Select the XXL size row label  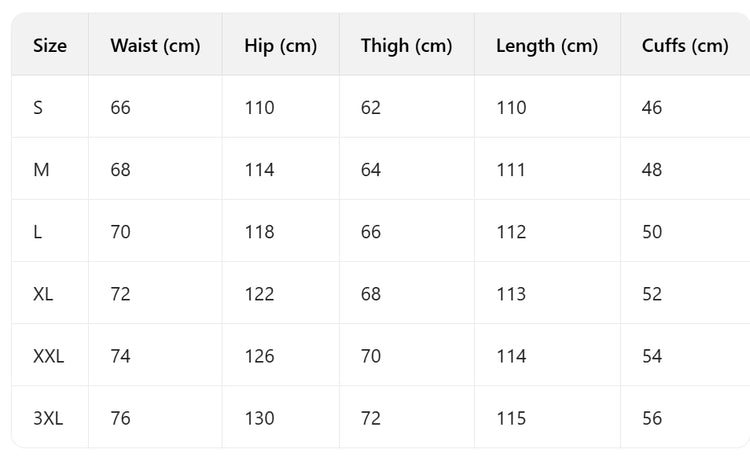pyautogui.click(x=48, y=356)
